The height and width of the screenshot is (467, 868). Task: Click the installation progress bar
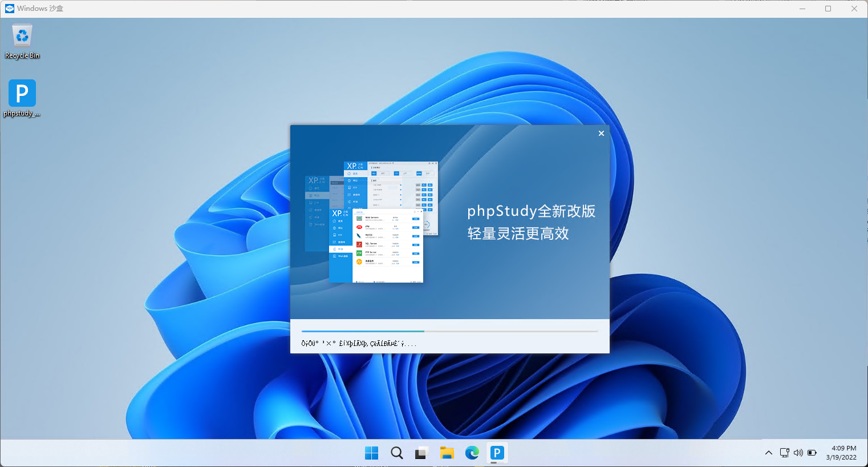coord(449,331)
